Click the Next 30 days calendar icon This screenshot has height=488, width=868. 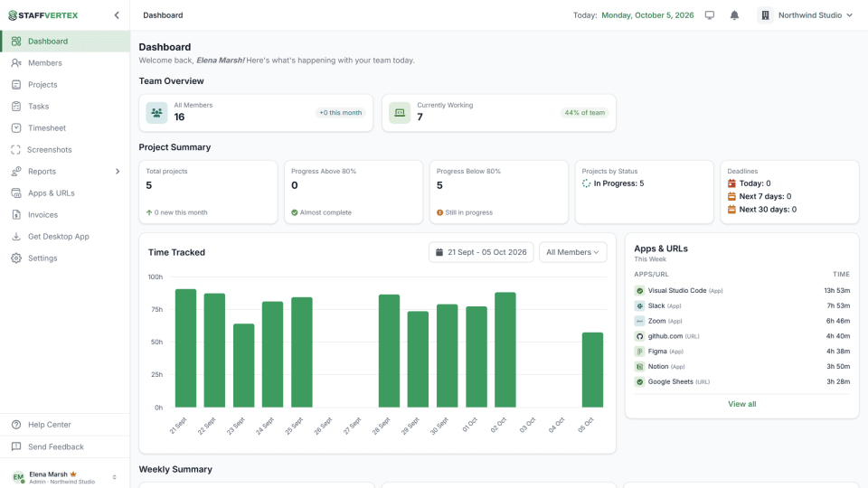(x=731, y=210)
